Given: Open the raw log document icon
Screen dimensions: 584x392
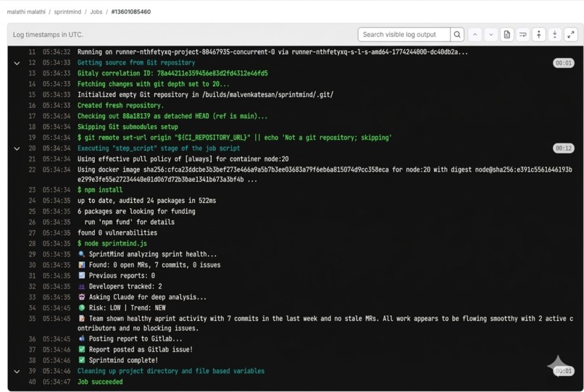Looking at the screenshot, I should click(507, 35).
